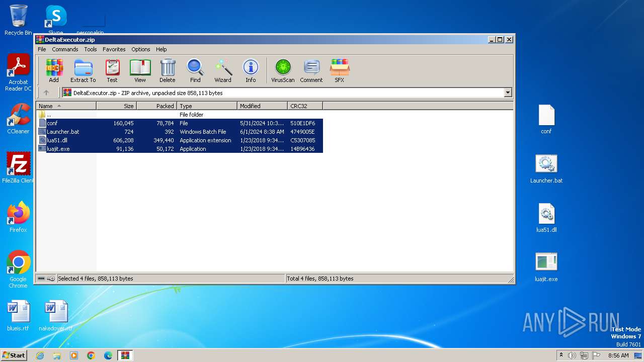Open the Find magnifier tool
Screen dimensions: 644x362
195,70
